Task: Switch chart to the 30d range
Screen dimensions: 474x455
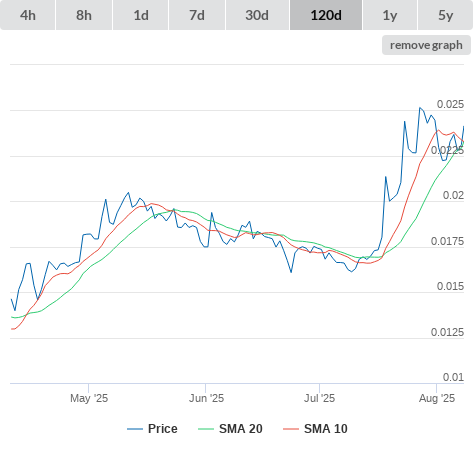Action: pyautogui.click(x=257, y=15)
